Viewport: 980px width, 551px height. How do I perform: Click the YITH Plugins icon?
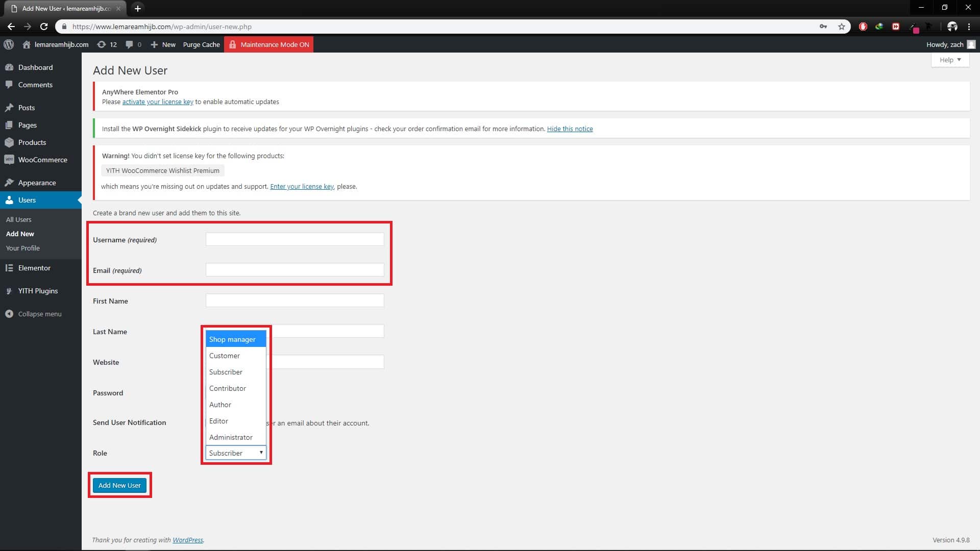(x=9, y=291)
